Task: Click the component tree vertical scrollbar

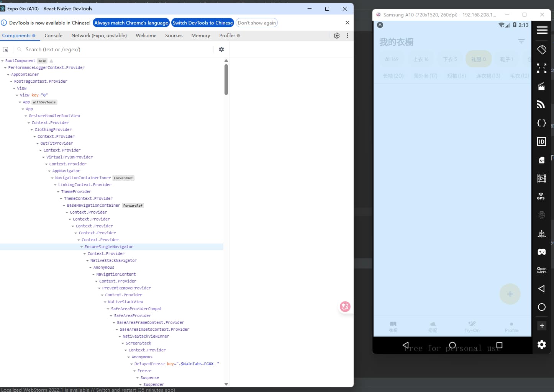Action: point(226,80)
